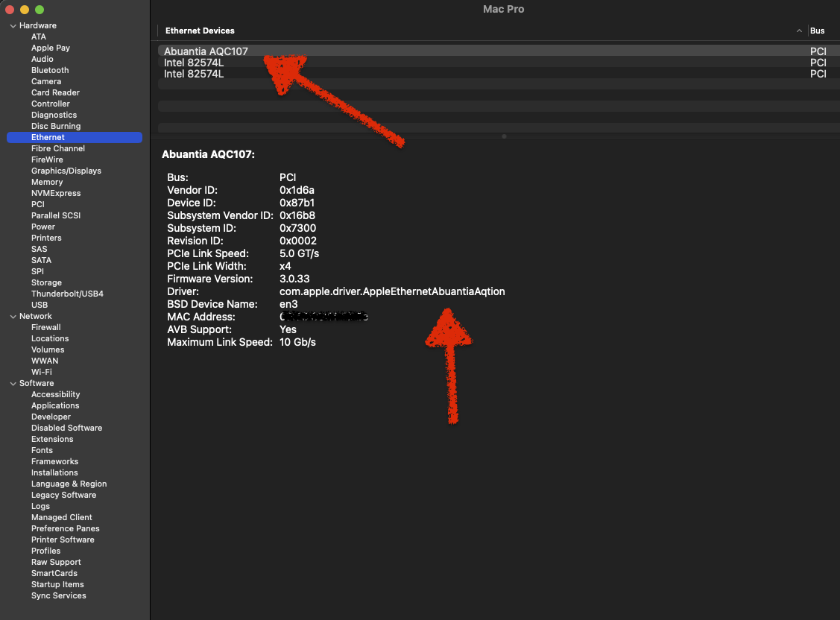Collapse the Software section chevron
Viewport: 840px width, 620px height.
(x=13, y=383)
